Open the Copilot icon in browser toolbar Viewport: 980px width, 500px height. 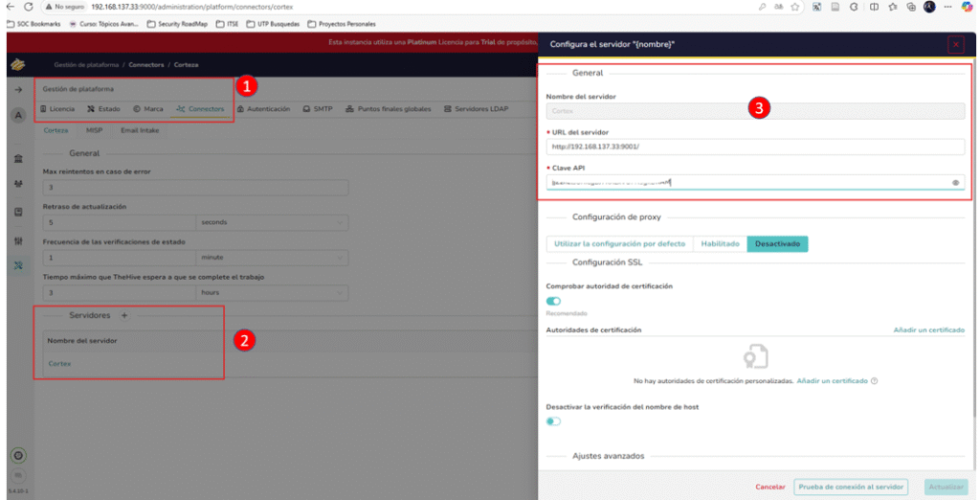pos(967,7)
